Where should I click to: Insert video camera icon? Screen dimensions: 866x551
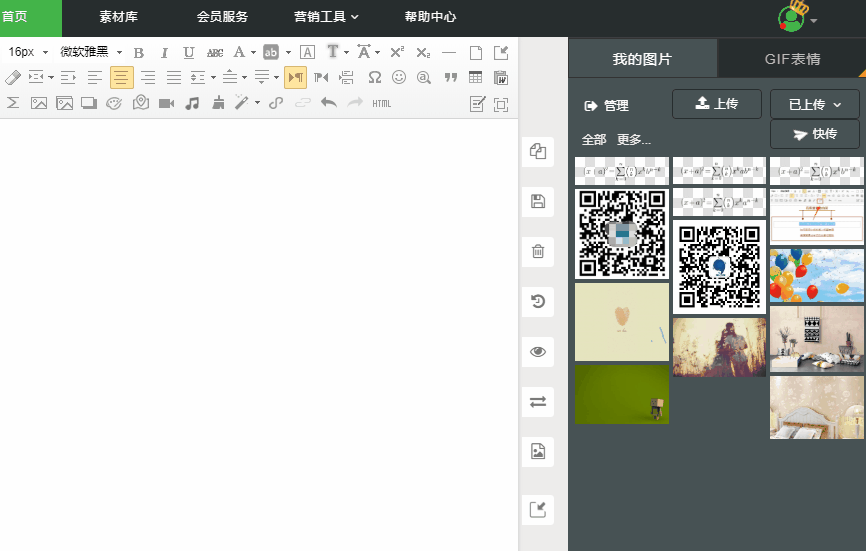[166, 103]
